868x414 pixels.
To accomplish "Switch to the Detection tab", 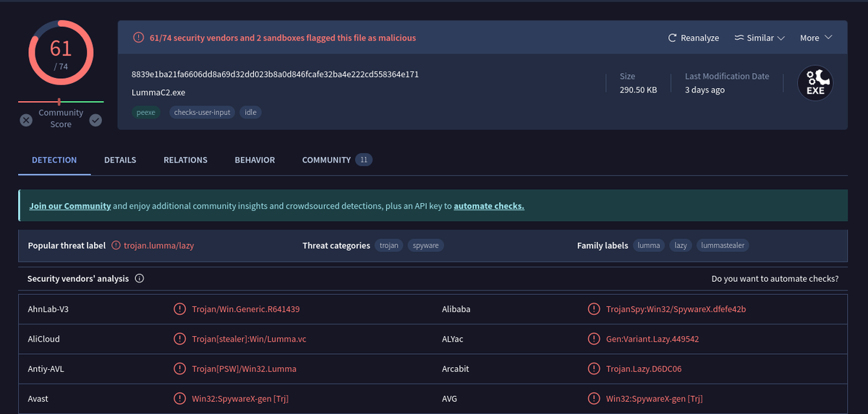I will tap(54, 160).
